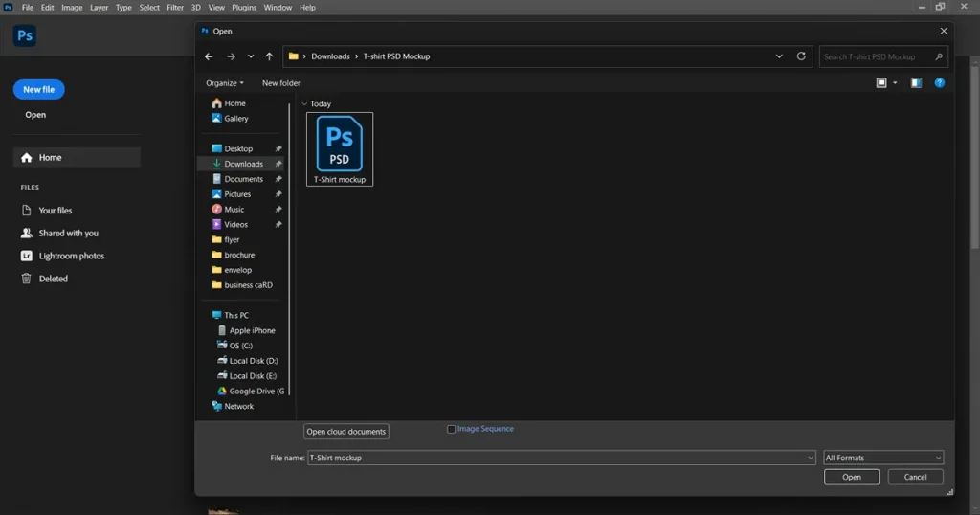Image resolution: width=980 pixels, height=515 pixels.
Task: Collapse the Today group
Action: pyautogui.click(x=304, y=103)
